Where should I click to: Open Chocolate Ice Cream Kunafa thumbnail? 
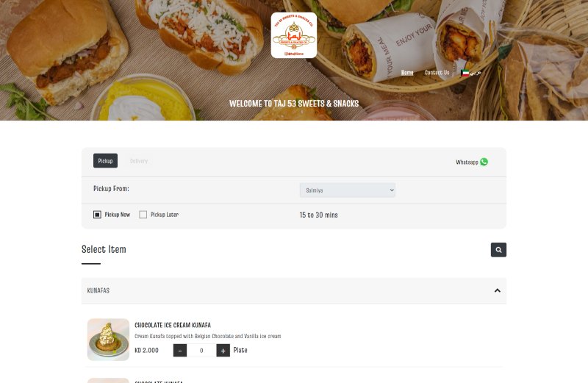point(108,340)
